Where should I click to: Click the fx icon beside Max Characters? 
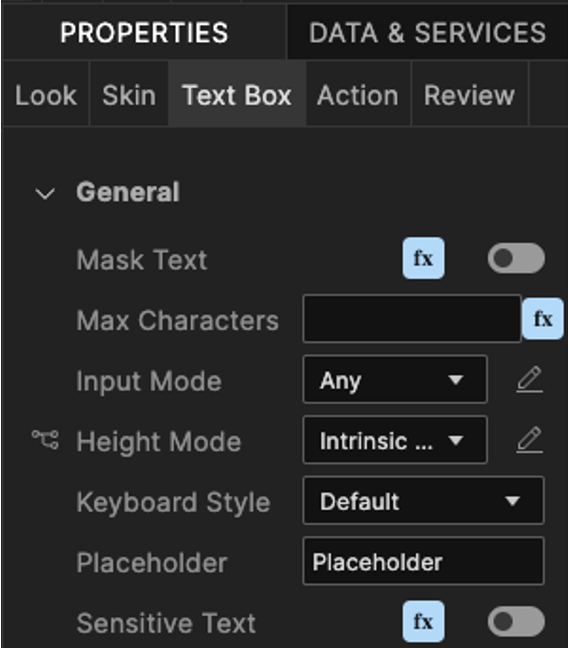coord(542,319)
